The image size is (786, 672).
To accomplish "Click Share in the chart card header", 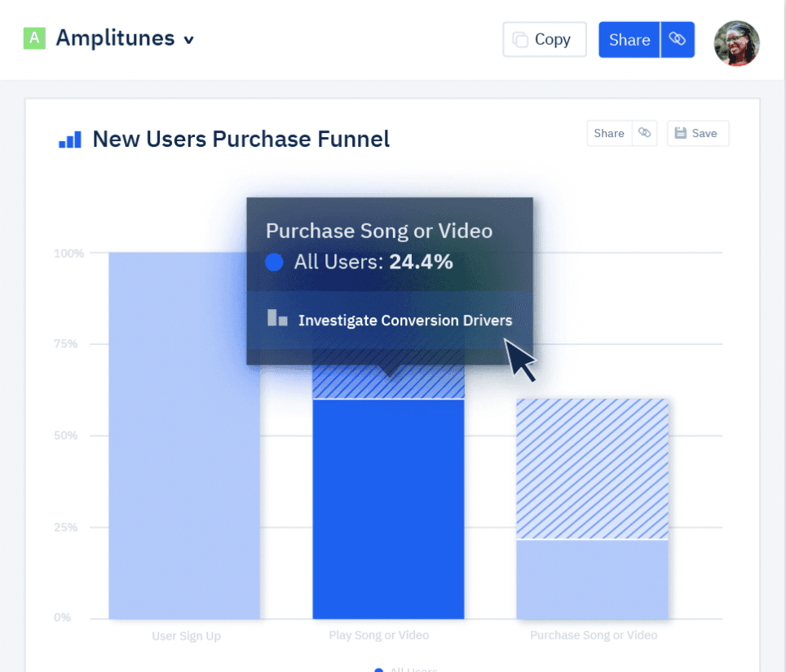I will pyautogui.click(x=608, y=133).
